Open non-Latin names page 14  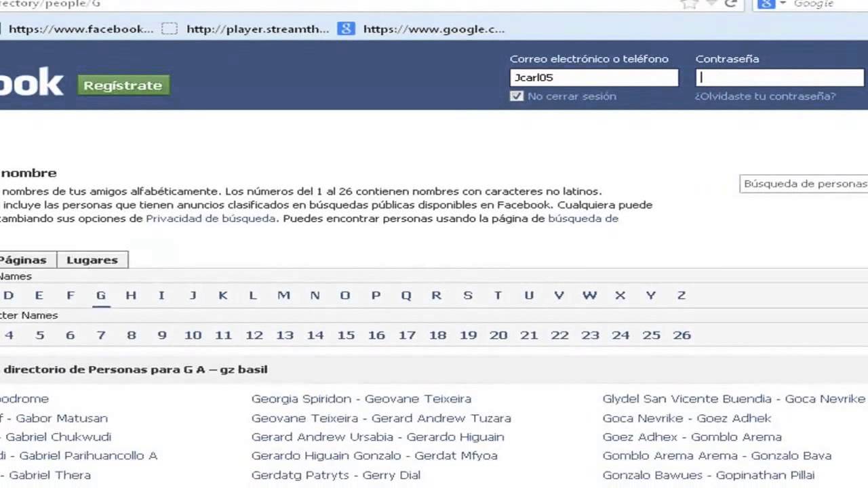pyautogui.click(x=315, y=335)
